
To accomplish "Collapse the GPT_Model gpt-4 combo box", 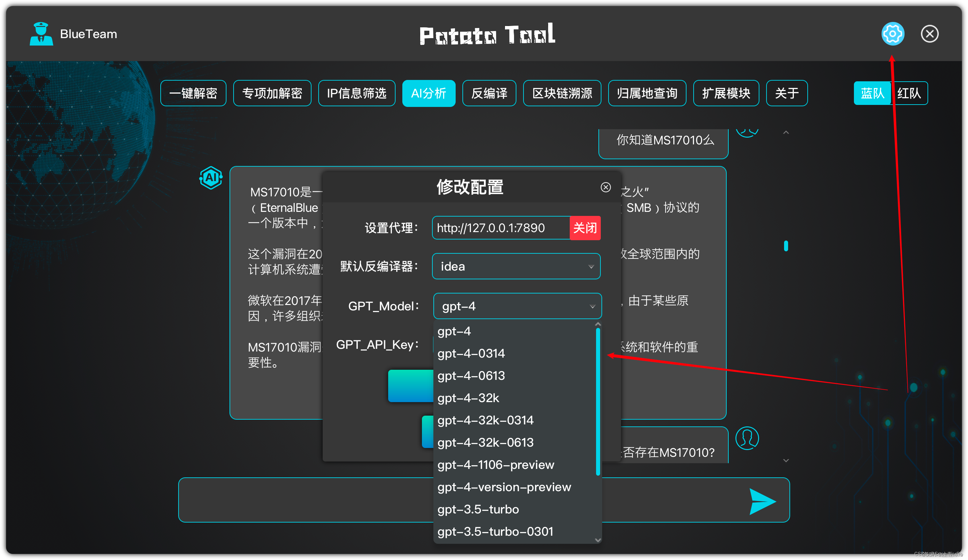I will click(517, 306).
